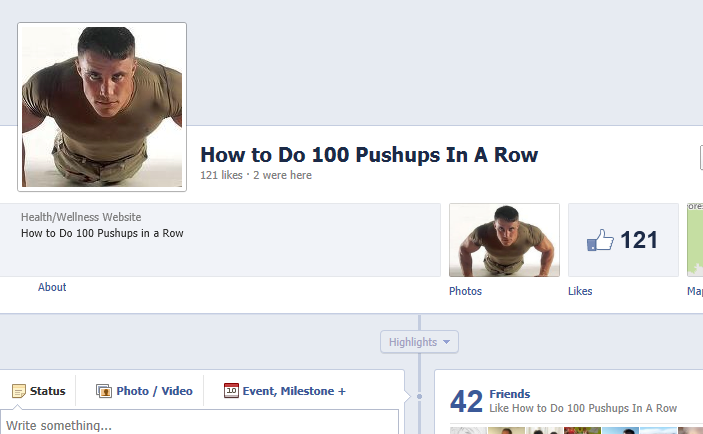
Task: Select the Status tab
Action: (x=39, y=391)
